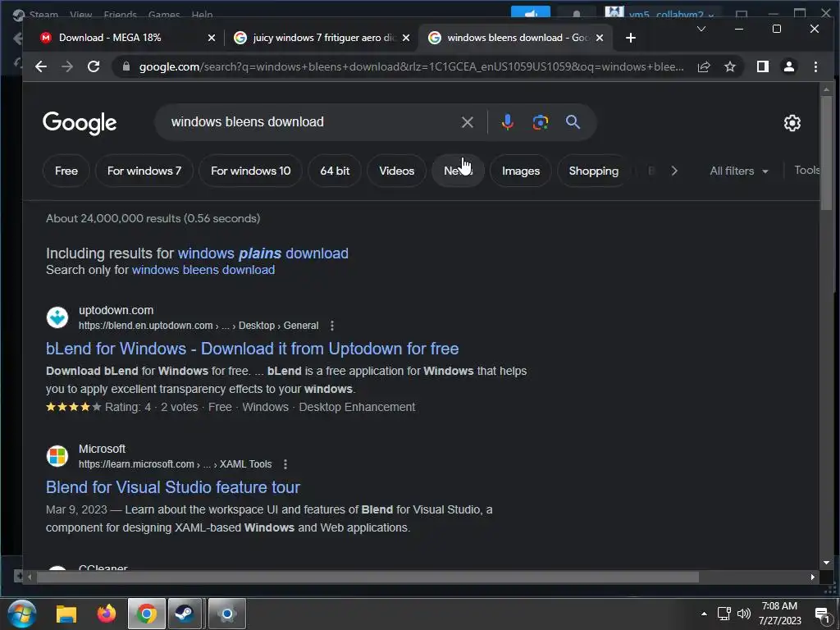Click the taskbar clock 7:08 AM
840x630 pixels.
tap(779, 614)
